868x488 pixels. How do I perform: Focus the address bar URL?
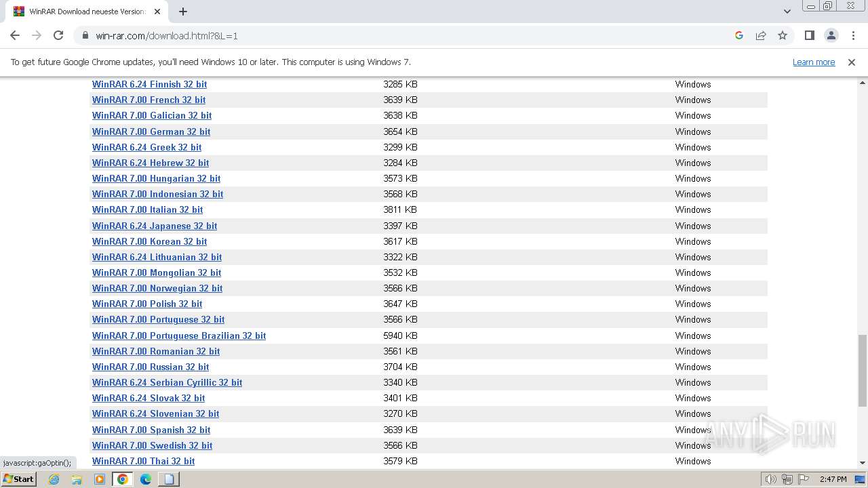click(x=167, y=35)
